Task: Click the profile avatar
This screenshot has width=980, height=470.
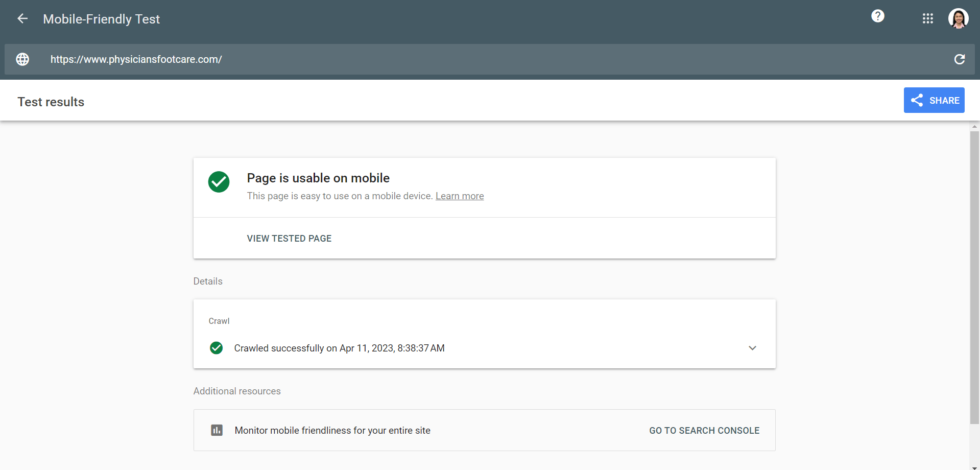Action: [959, 18]
